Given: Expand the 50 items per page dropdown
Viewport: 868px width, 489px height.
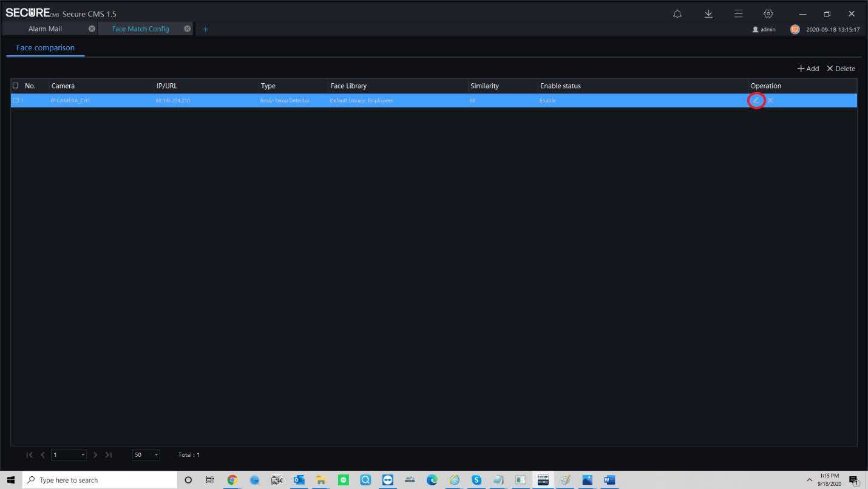Looking at the screenshot, I should click(x=156, y=455).
